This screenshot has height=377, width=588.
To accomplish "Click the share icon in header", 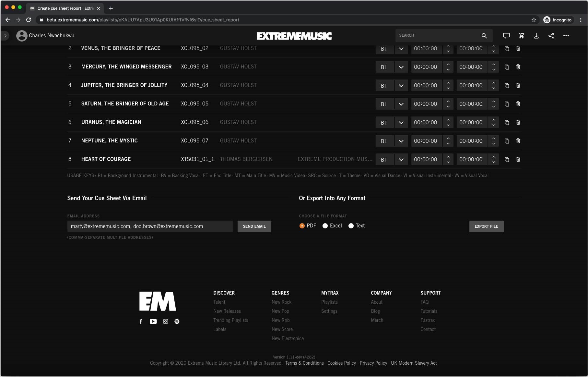I will pyautogui.click(x=551, y=36).
